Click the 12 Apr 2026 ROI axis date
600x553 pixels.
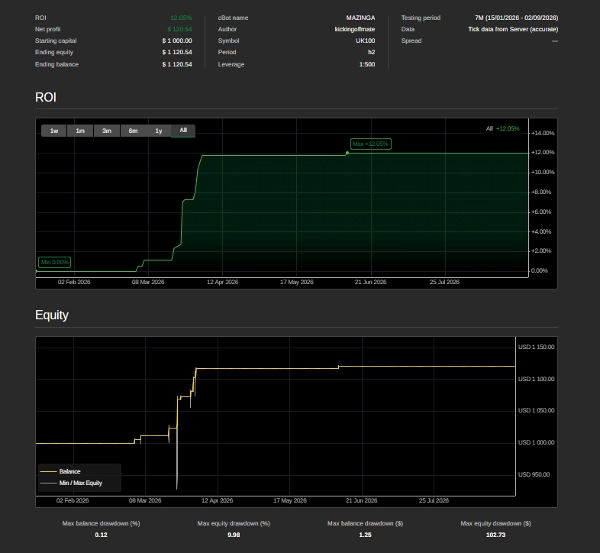pyautogui.click(x=222, y=282)
